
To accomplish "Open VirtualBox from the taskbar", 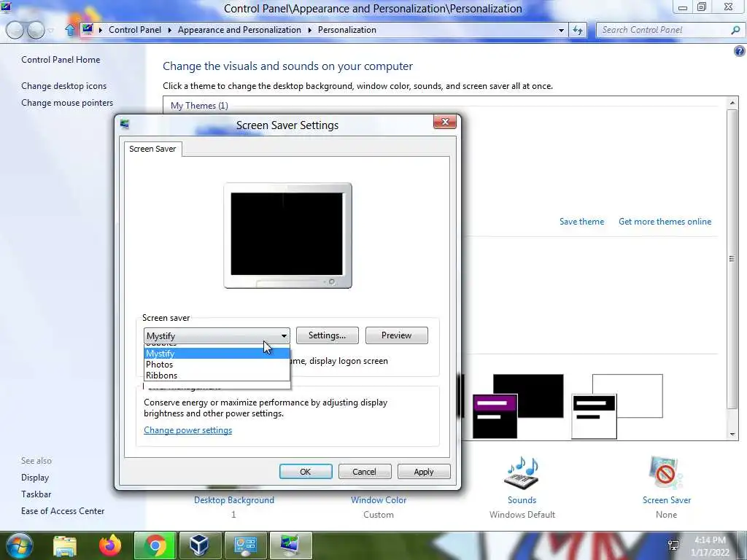I will point(199,545).
